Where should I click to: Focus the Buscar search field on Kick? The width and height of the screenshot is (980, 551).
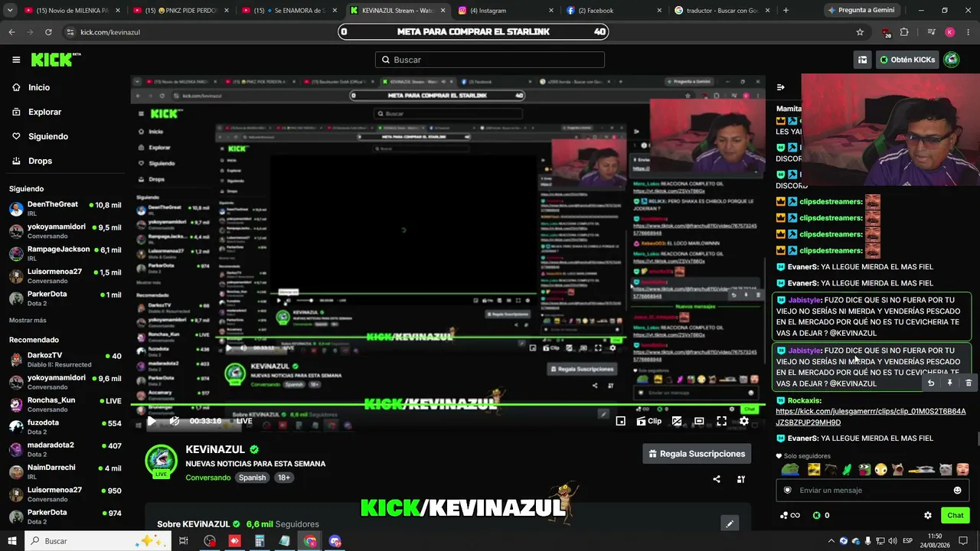pos(490,60)
